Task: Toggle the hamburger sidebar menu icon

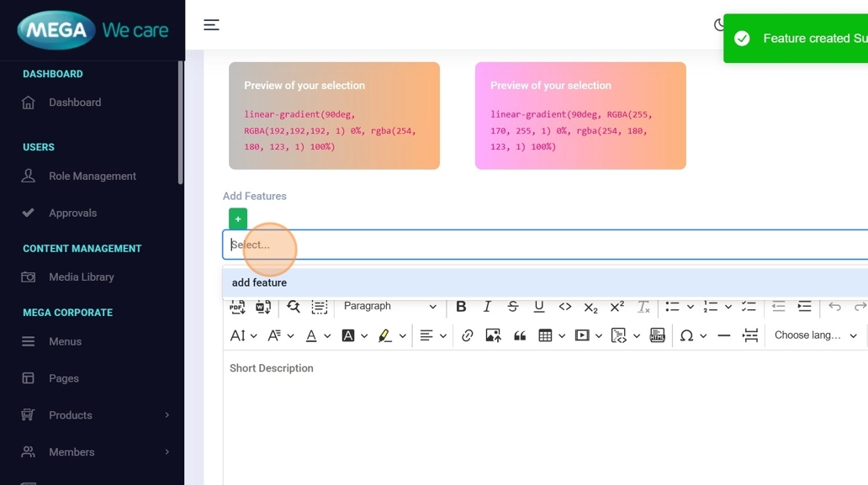Action: 211,25
